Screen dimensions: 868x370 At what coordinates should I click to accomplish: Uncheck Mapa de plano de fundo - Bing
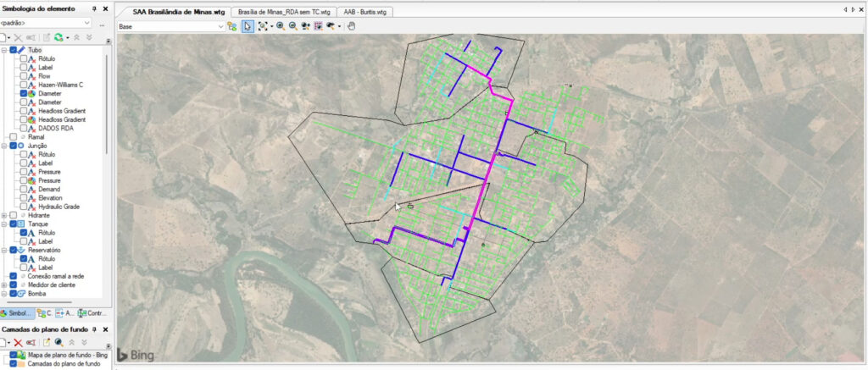tap(14, 355)
